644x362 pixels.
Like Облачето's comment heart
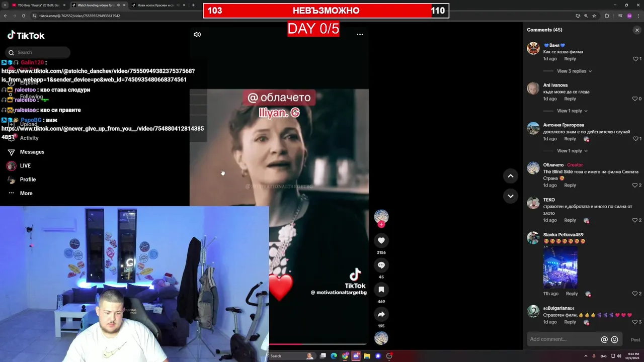click(635, 186)
